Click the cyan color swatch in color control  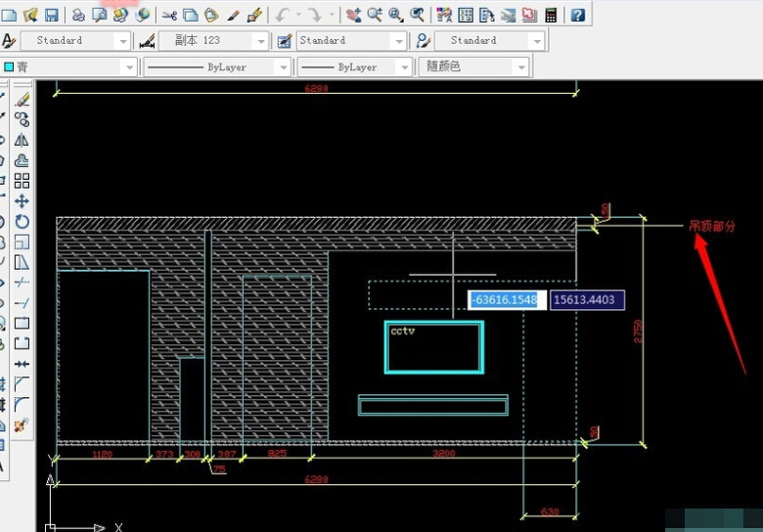[9, 66]
